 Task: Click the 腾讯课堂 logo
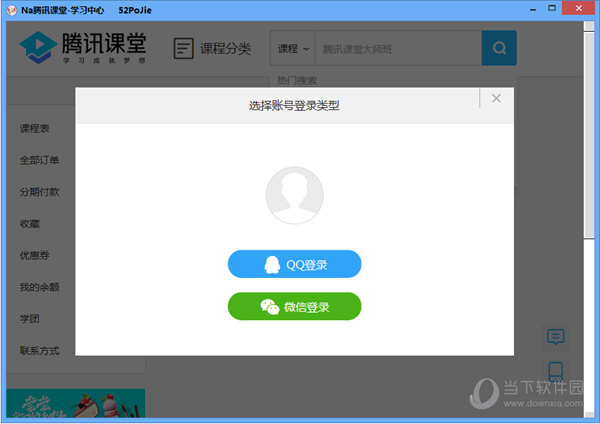(83, 47)
